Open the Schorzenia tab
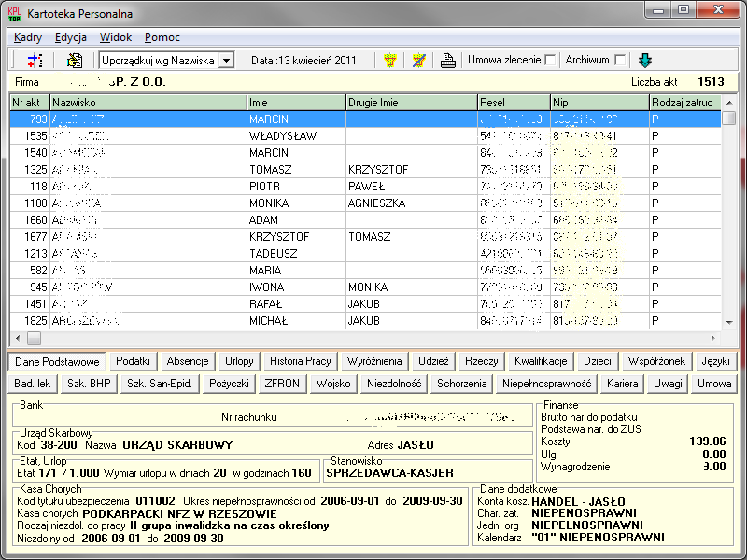Viewport: 747px width, 560px height. pos(461,384)
